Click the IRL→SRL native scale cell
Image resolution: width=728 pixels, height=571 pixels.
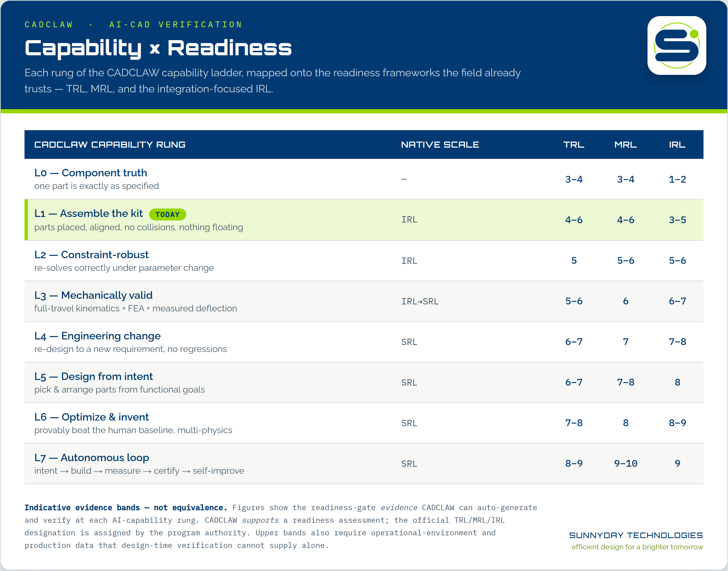420,302
